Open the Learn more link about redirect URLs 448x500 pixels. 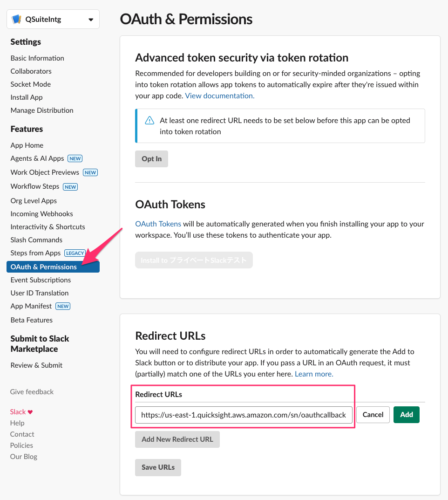tap(313, 374)
